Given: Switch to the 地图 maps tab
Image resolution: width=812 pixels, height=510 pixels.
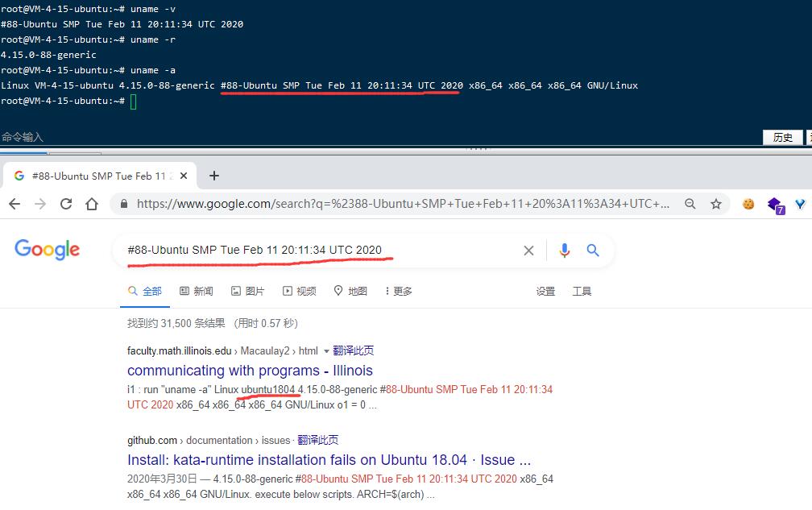Looking at the screenshot, I should 350,291.
